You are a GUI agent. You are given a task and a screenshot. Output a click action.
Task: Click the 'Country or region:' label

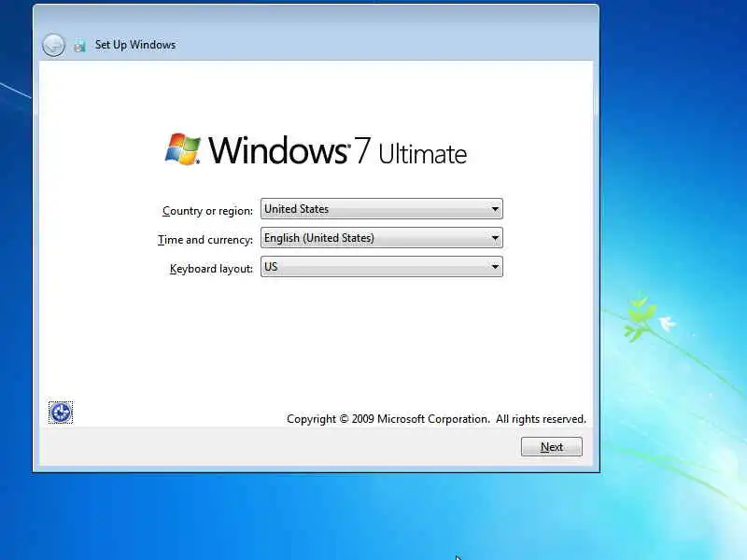[x=207, y=211]
